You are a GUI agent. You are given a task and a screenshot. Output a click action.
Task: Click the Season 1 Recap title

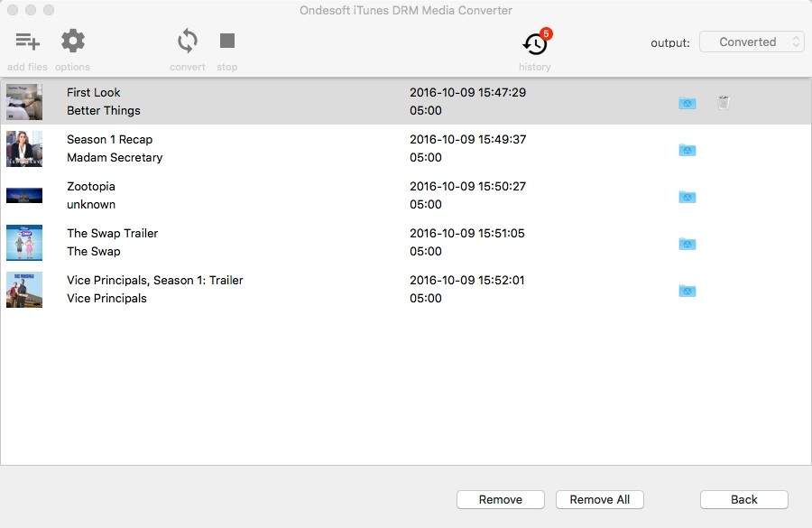point(110,140)
